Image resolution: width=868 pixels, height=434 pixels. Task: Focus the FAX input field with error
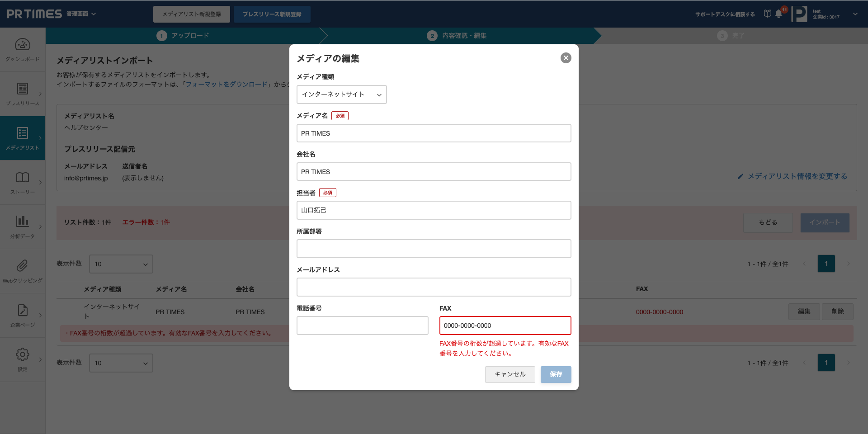(505, 325)
